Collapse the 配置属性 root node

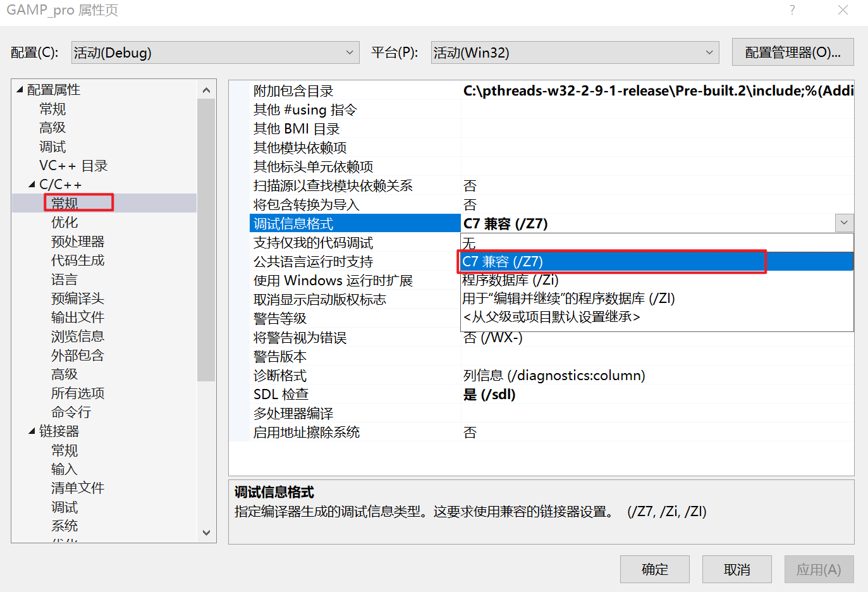(x=19, y=89)
